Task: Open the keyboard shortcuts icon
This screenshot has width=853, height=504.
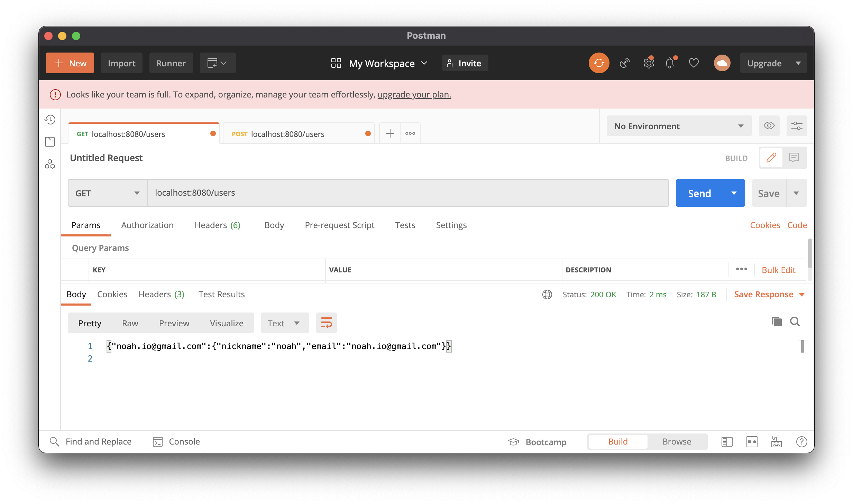Action: click(x=776, y=441)
